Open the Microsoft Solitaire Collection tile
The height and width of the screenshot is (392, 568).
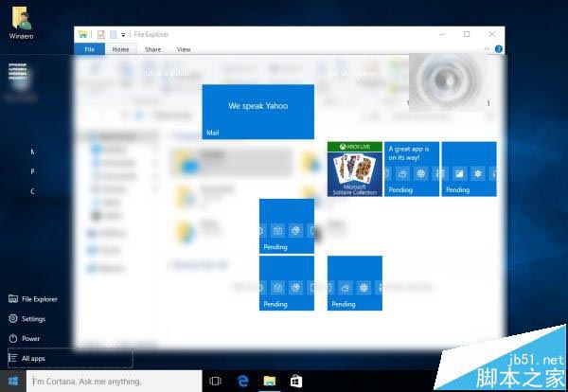[355, 169]
